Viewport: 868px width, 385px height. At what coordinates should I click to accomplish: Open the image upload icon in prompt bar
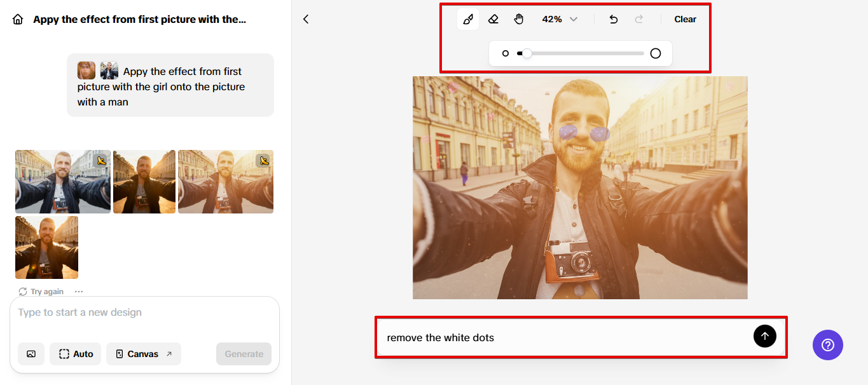(x=31, y=353)
